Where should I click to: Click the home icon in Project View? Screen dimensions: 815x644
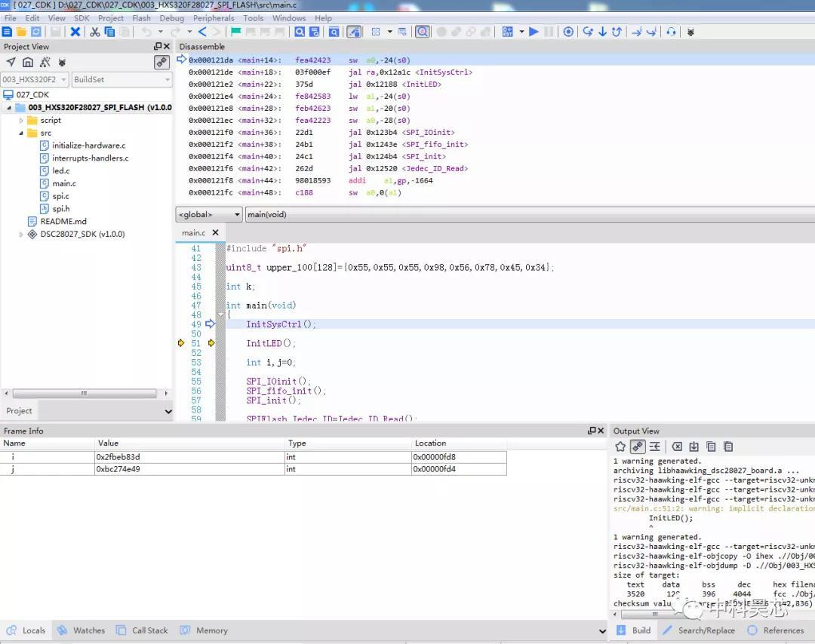(28, 63)
